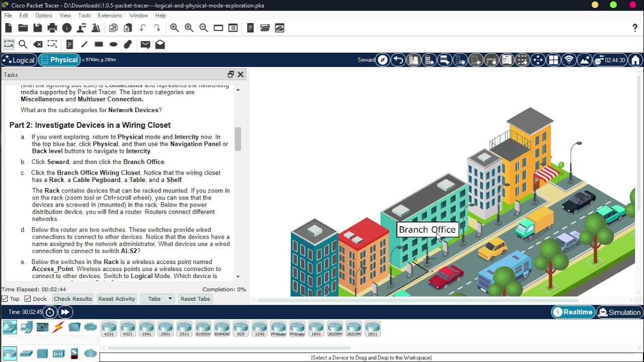This screenshot has width=644, height=362.
Task: Select the 2911 router device
Action: [184, 329]
